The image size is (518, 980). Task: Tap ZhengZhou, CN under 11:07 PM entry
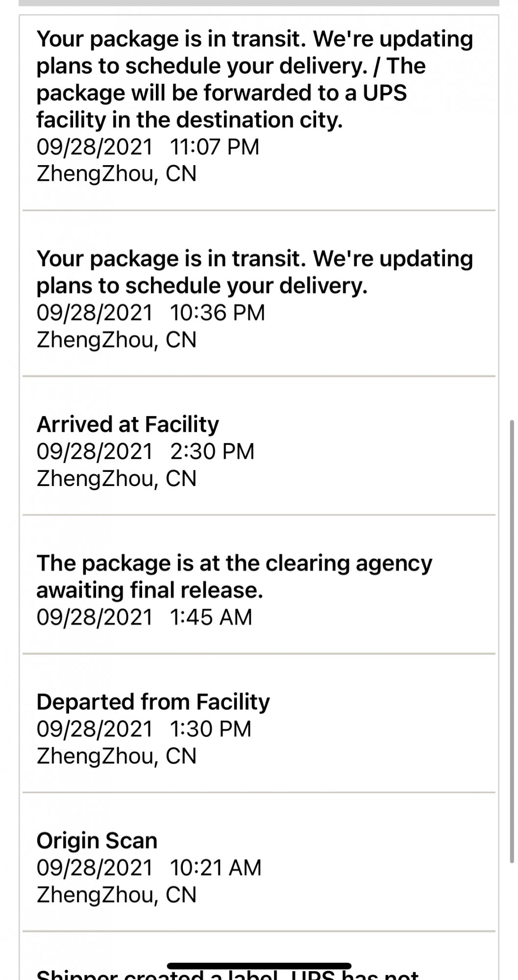pyautogui.click(x=116, y=174)
